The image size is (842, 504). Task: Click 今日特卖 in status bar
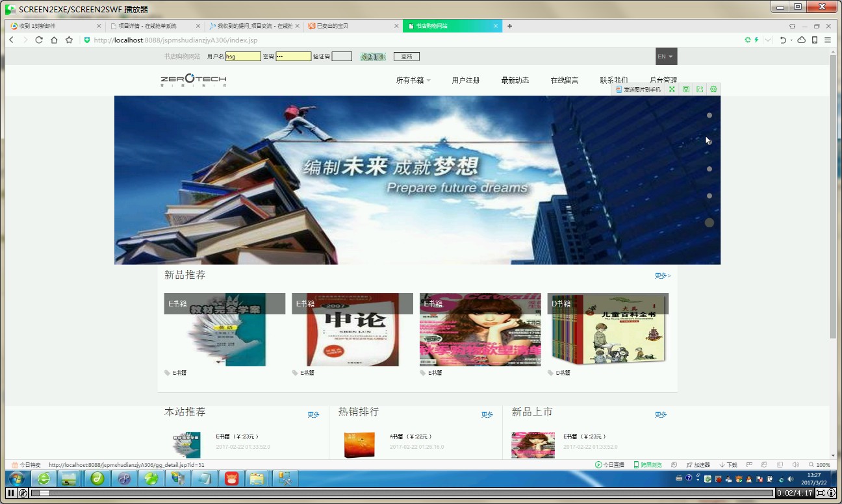(x=26, y=465)
